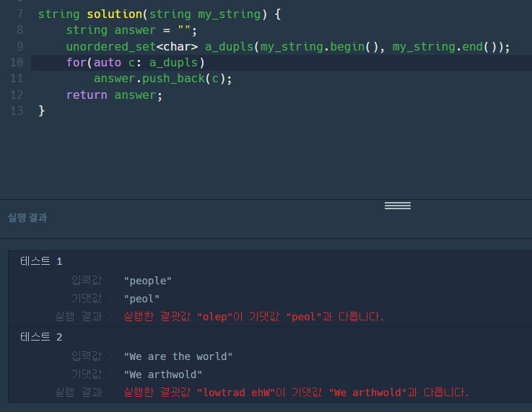Click arrow beside 기댓값 in 테스트 2
Viewport: 532px width, 412px height.
pos(110,374)
